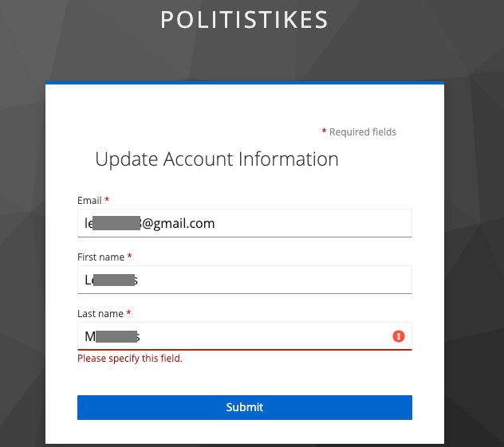The width and height of the screenshot is (504, 447).
Task: Click the red asterisk beside Last name
Action: [x=128, y=312]
